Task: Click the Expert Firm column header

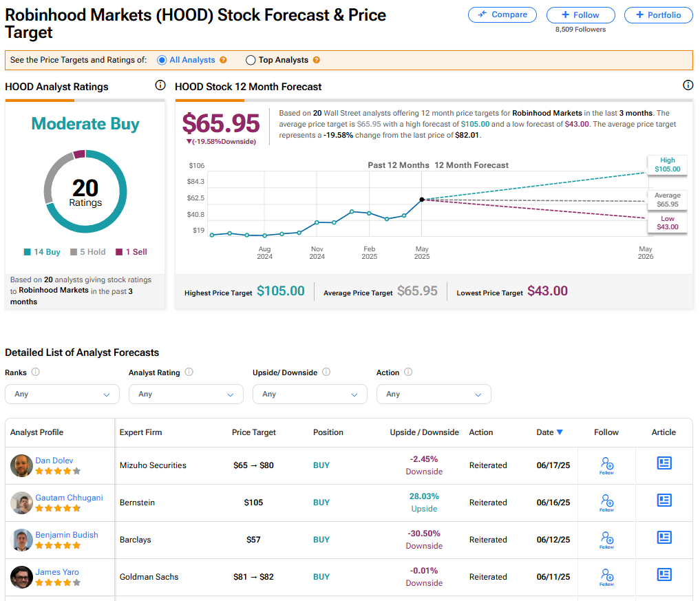Action: 140,432
